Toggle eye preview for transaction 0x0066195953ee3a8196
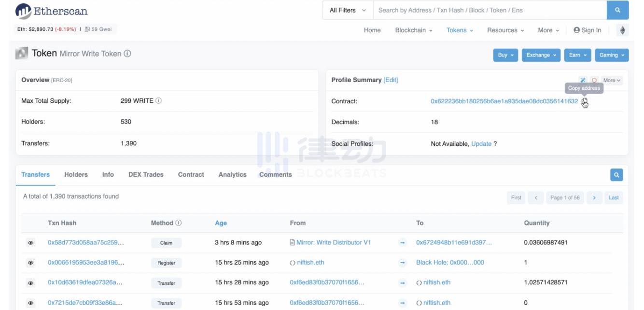644x310 pixels. point(31,263)
